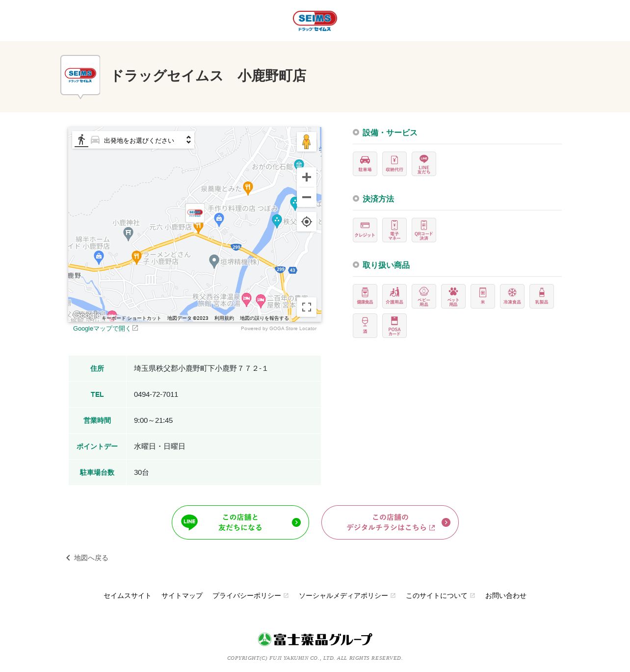Screen dimensions: 630x672
Task: Click the 取り扱い商品 heading
Action: click(386, 265)
